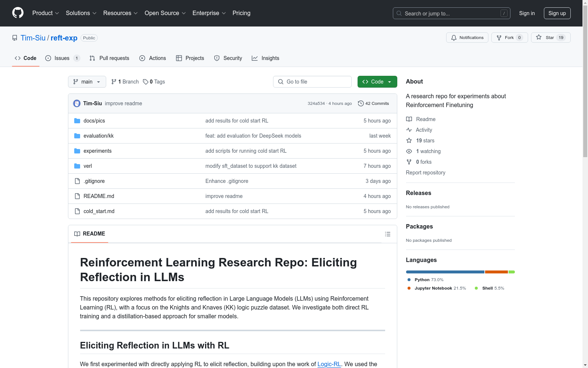The height and width of the screenshot is (368, 588).
Task: Open the Python 73.0% language link
Action: 425,280
